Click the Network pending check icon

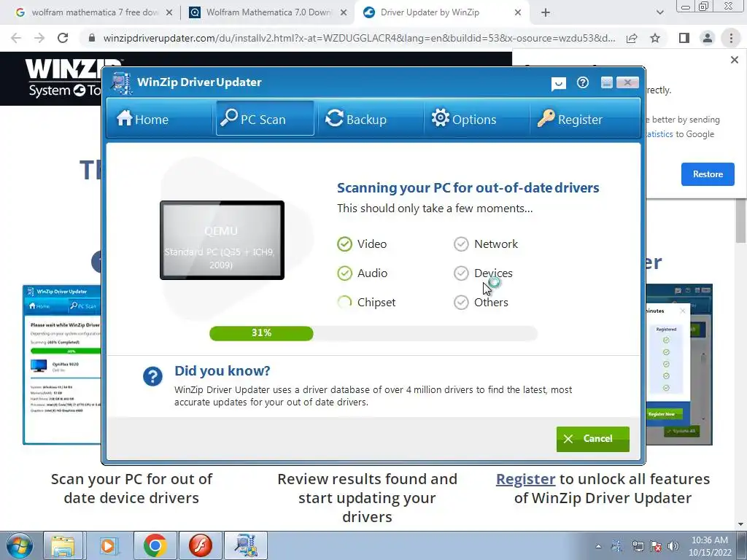pyautogui.click(x=461, y=244)
